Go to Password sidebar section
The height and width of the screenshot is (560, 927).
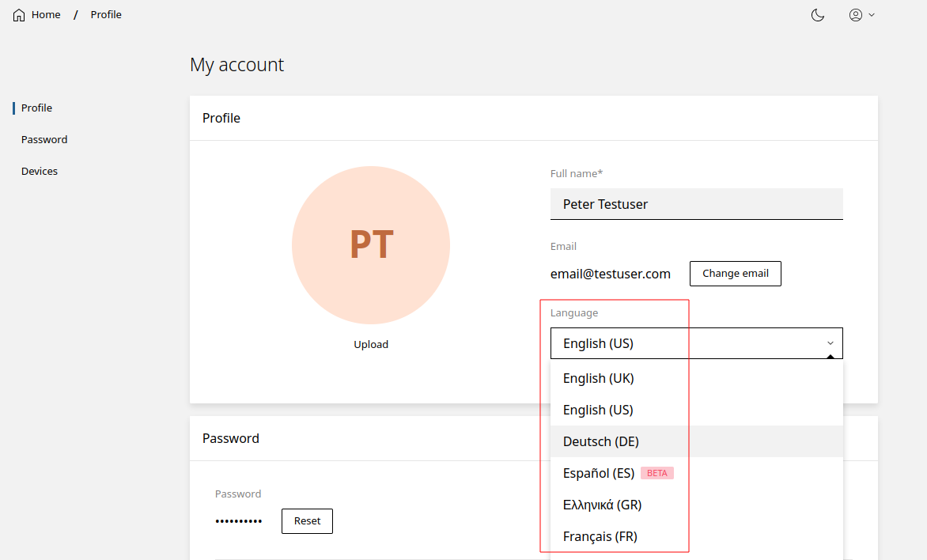pos(44,140)
